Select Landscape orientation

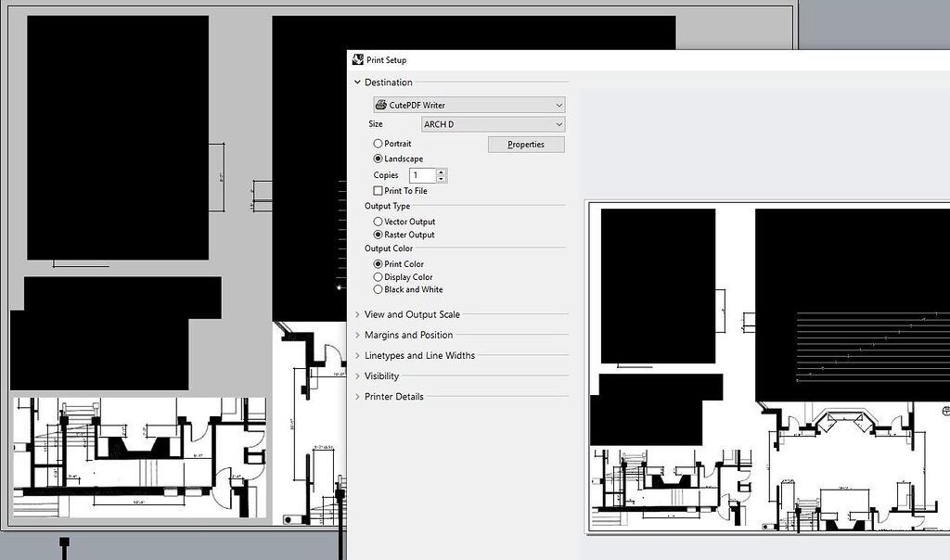(x=378, y=159)
